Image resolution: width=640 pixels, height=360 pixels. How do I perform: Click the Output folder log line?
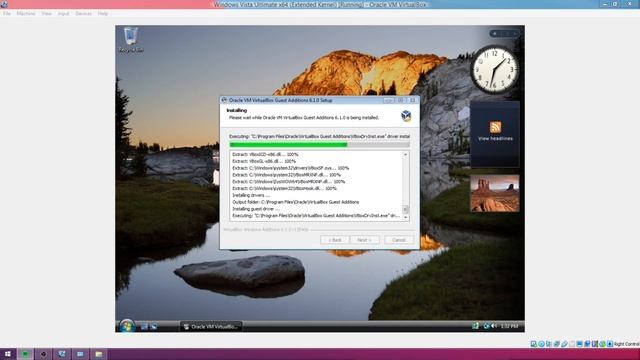[296, 202]
